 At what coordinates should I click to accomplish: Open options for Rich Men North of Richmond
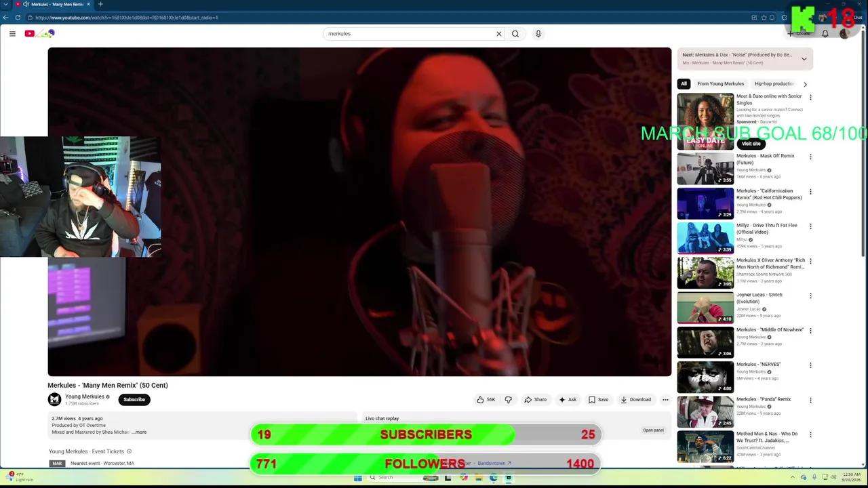point(810,261)
